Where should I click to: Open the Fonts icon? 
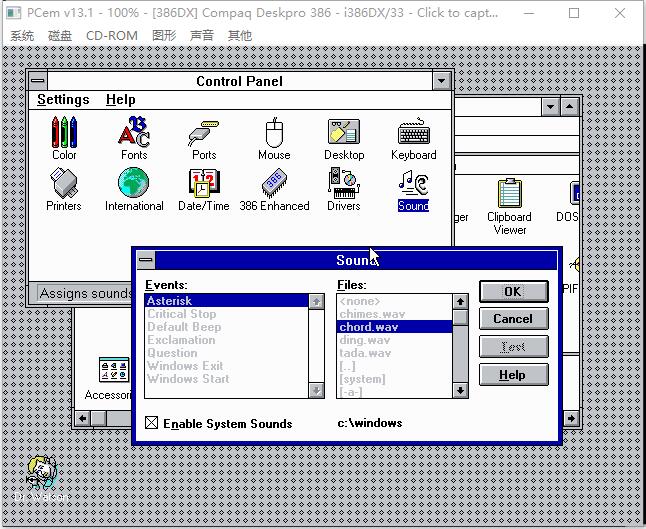[x=134, y=138]
